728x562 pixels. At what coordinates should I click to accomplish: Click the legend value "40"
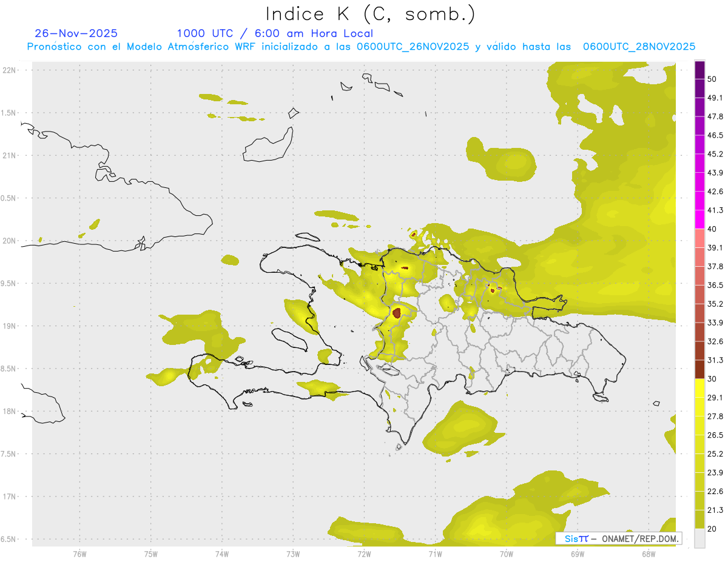(x=712, y=229)
